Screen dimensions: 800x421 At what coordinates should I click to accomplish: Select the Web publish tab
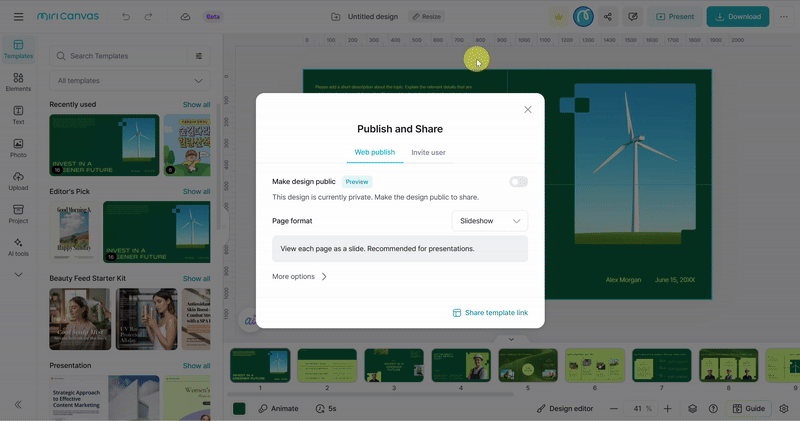click(375, 152)
